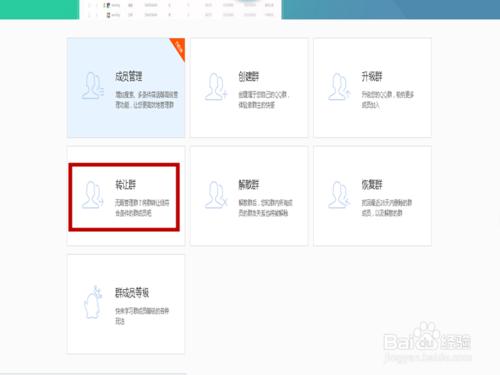Open the 恢复群 title link

(x=372, y=185)
